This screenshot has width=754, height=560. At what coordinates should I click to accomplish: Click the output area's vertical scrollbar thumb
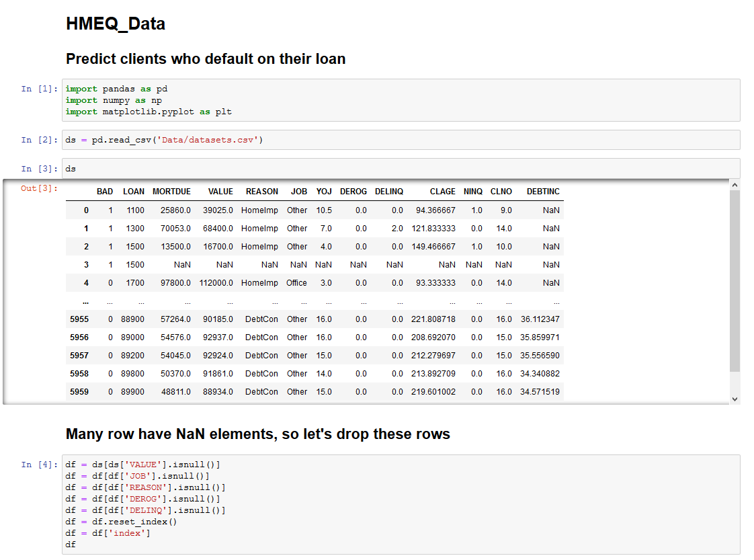click(x=735, y=281)
